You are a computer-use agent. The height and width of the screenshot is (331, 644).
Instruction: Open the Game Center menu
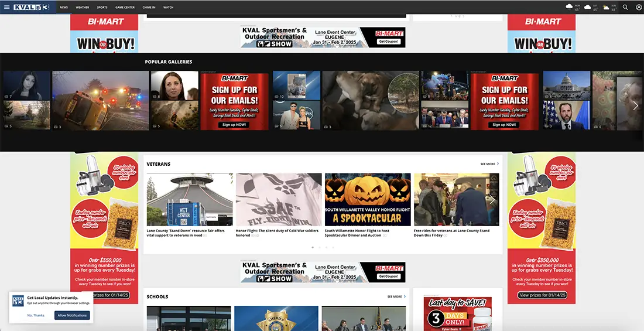[x=125, y=8]
